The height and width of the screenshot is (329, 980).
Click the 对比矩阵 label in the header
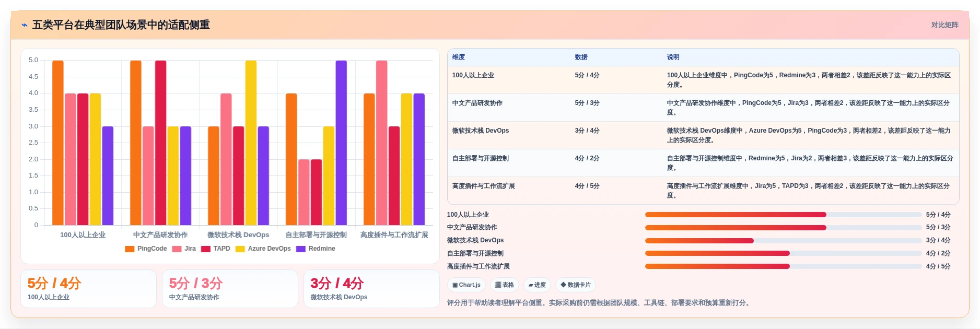pos(944,25)
